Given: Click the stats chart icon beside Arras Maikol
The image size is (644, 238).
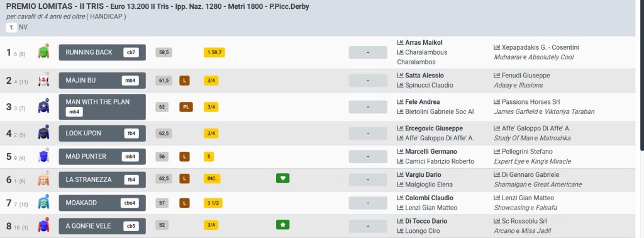Looking at the screenshot, I should pos(400,42).
